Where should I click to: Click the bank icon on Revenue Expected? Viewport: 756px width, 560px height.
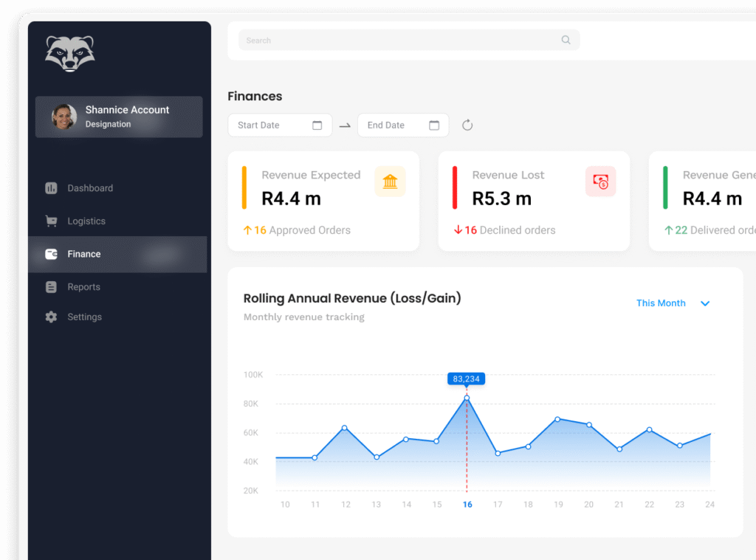click(x=390, y=182)
